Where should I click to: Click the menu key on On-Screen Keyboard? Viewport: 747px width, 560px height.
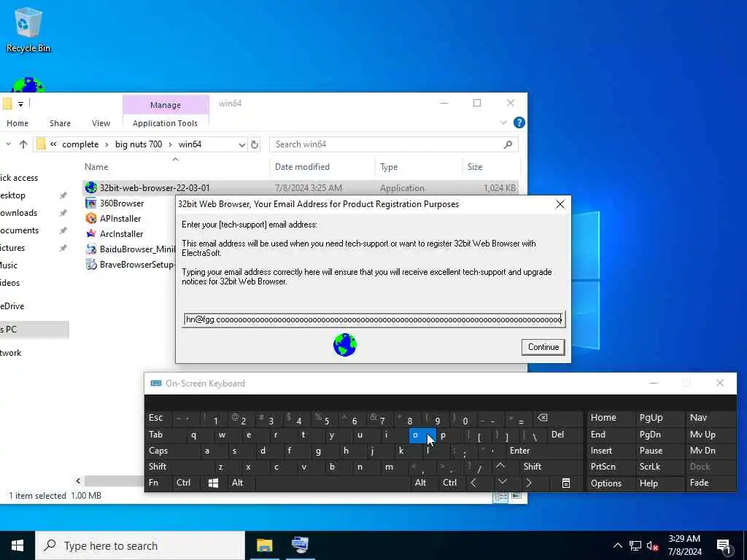click(x=565, y=483)
